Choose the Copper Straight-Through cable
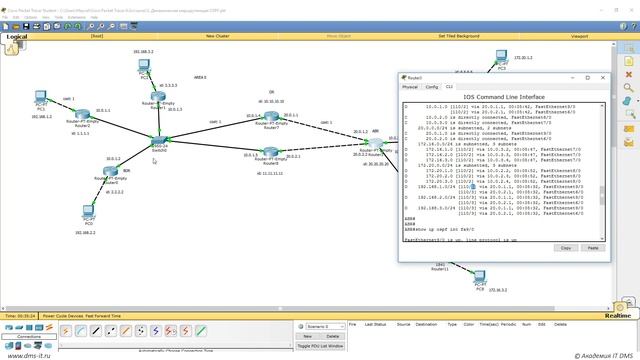 tap(96, 331)
